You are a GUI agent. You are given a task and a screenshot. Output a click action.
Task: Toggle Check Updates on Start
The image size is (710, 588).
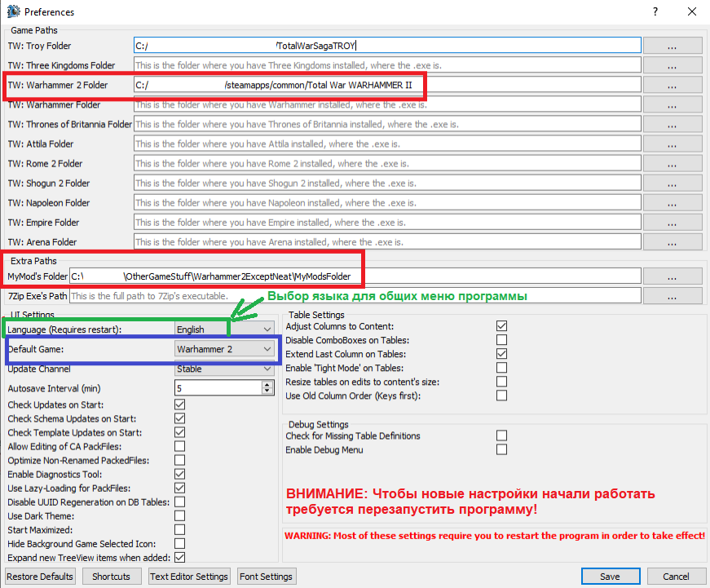point(180,405)
